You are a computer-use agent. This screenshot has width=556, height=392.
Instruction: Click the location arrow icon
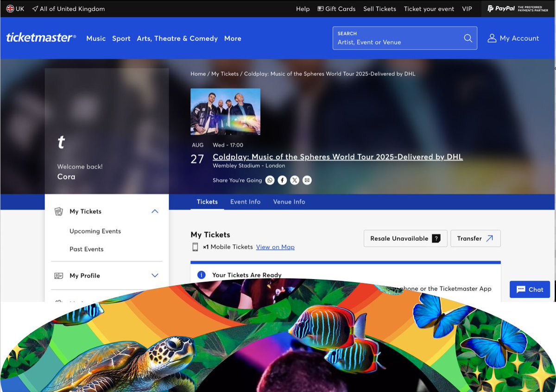click(x=35, y=9)
